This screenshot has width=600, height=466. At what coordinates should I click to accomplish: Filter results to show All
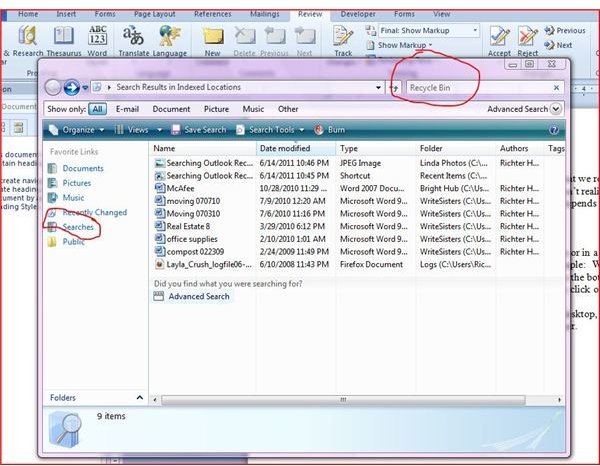coord(97,109)
